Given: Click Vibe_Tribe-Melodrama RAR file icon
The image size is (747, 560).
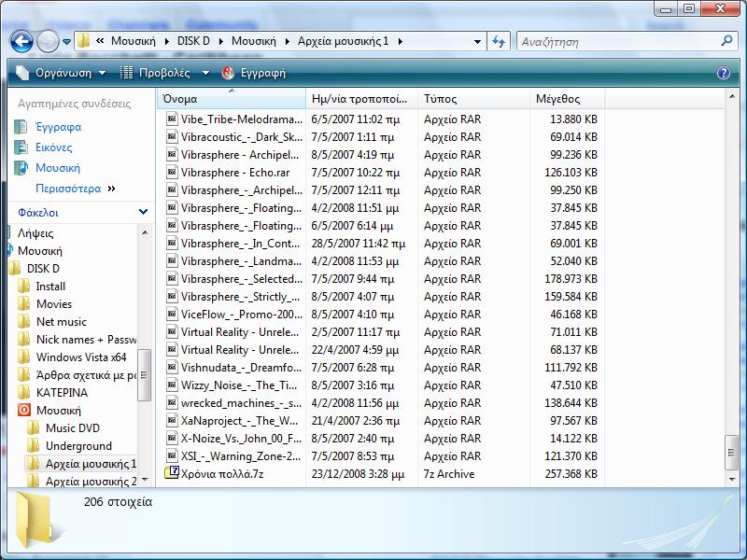Looking at the screenshot, I should coord(172,119).
